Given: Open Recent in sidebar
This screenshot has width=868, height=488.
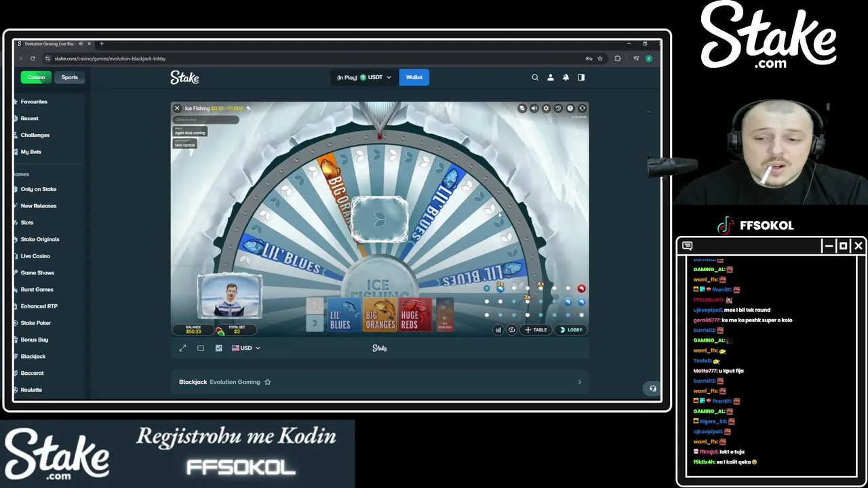Looking at the screenshot, I should pos(29,119).
